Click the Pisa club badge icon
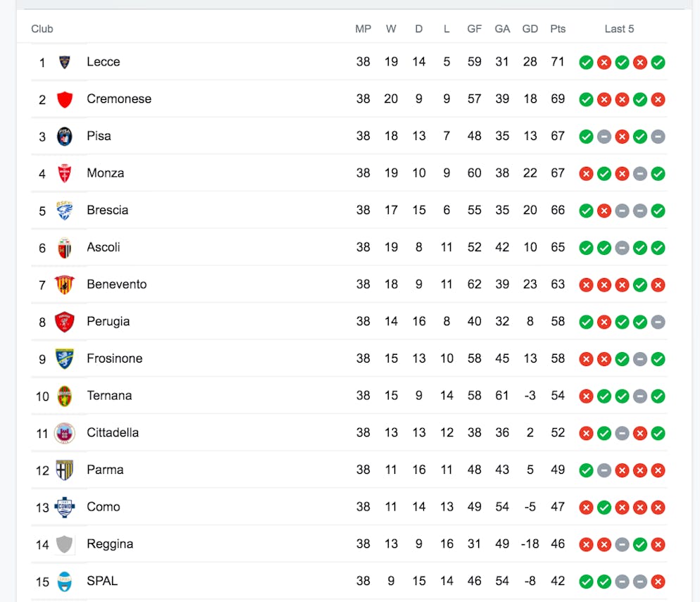 tap(65, 137)
